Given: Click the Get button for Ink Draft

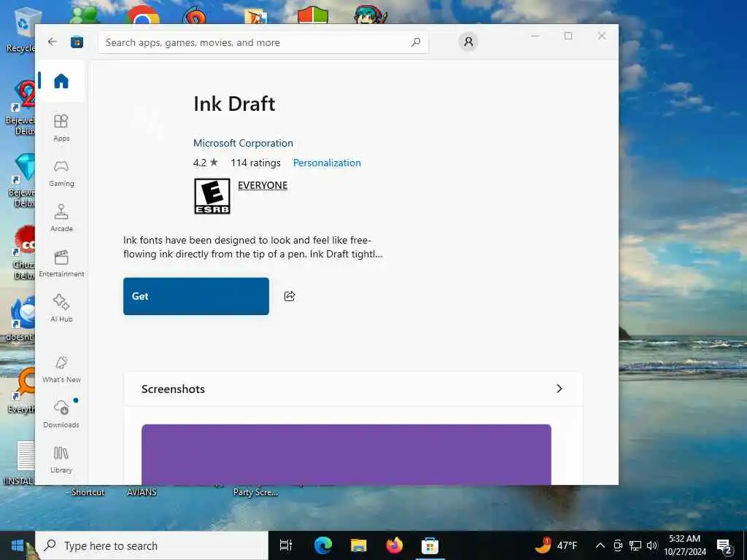Looking at the screenshot, I should tap(196, 296).
